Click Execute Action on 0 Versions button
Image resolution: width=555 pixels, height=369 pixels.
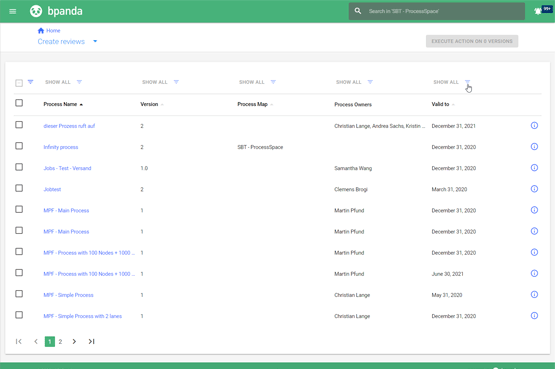point(472,41)
